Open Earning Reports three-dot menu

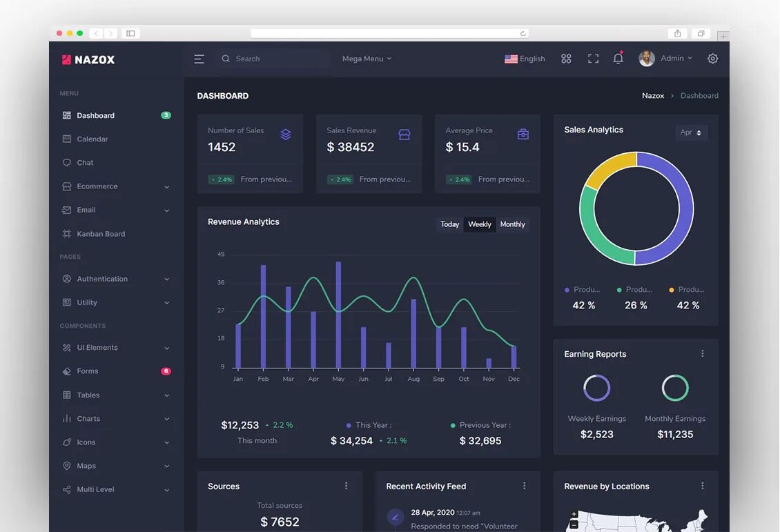tap(703, 353)
